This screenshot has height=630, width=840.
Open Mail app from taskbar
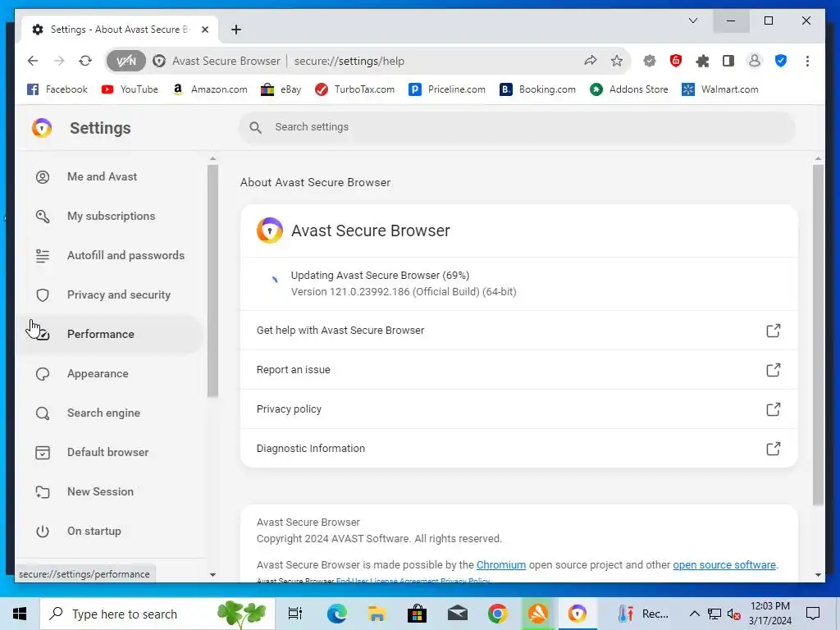(457, 614)
